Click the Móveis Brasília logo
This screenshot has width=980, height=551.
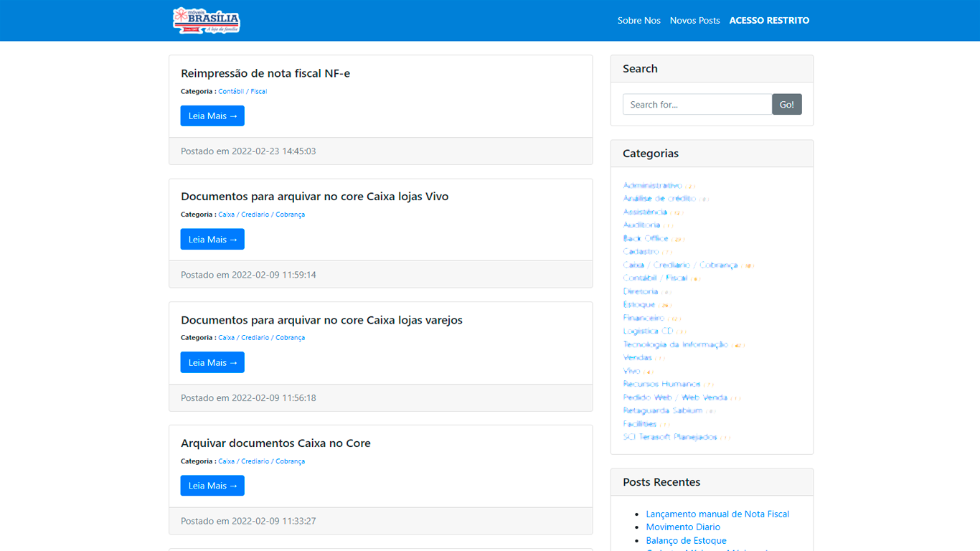(206, 20)
